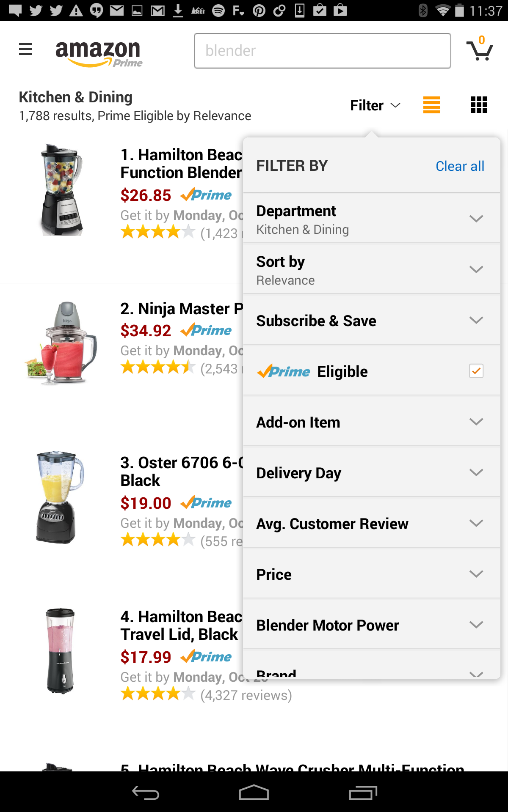
Task: Tap the shopping cart icon
Action: click(x=479, y=50)
